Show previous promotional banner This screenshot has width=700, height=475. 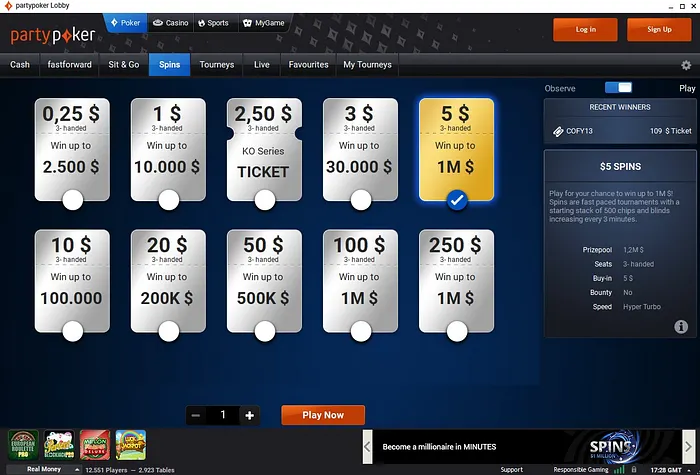pos(367,446)
